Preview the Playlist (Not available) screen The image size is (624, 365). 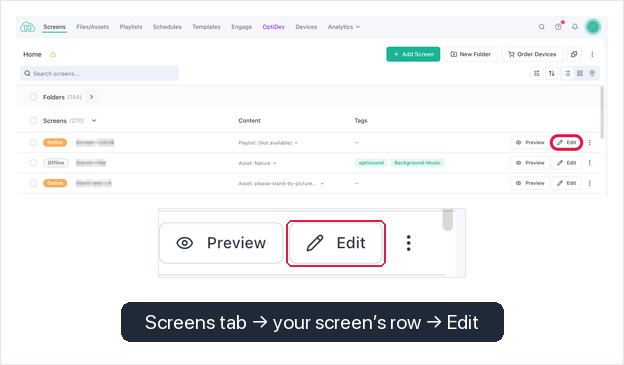tap(530, 142)
